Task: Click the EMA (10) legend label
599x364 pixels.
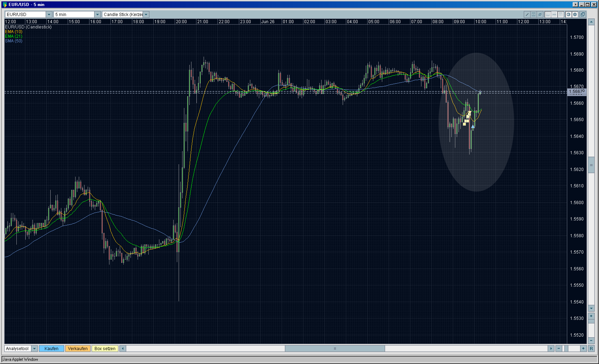Action: pyautogui.click(x=14, y=32)
